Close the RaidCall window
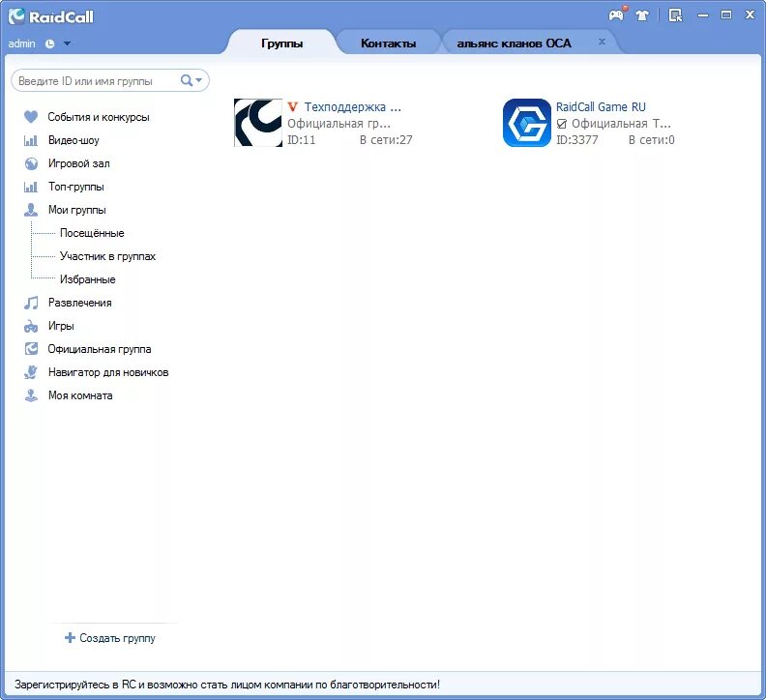 750,15
